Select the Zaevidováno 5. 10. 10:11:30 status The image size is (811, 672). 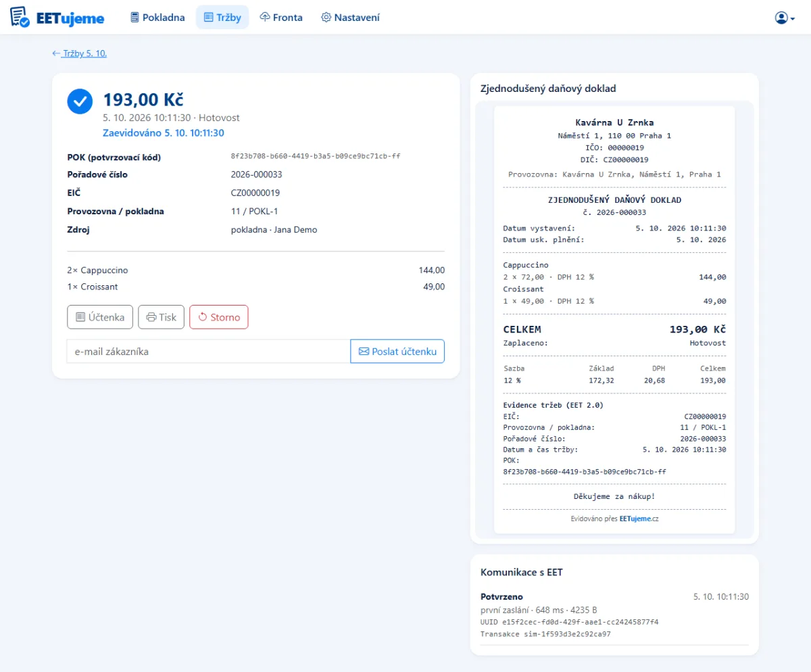[164, 133]
